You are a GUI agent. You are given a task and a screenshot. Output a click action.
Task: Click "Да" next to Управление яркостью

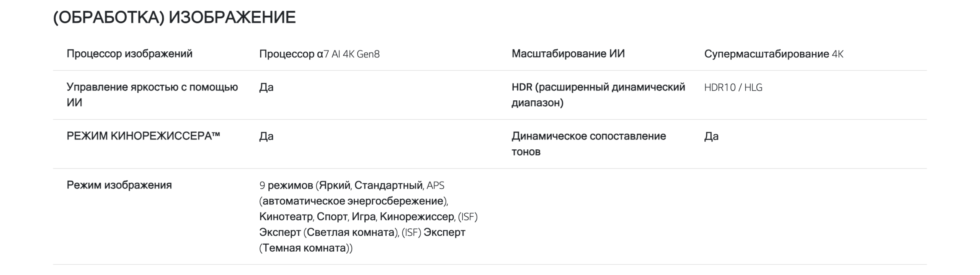[266, 87]
